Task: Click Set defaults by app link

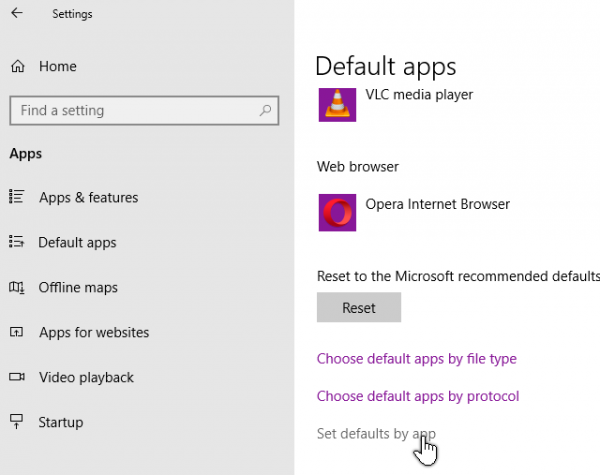Action: tap(376, 434)
